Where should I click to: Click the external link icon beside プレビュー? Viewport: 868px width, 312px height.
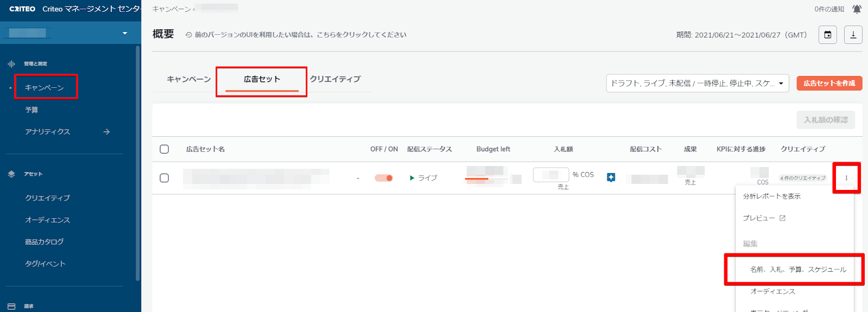[x=782, y=218]
